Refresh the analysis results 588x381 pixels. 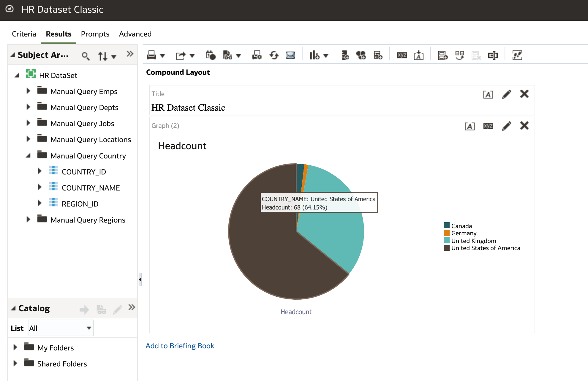(x=274, y=55)
